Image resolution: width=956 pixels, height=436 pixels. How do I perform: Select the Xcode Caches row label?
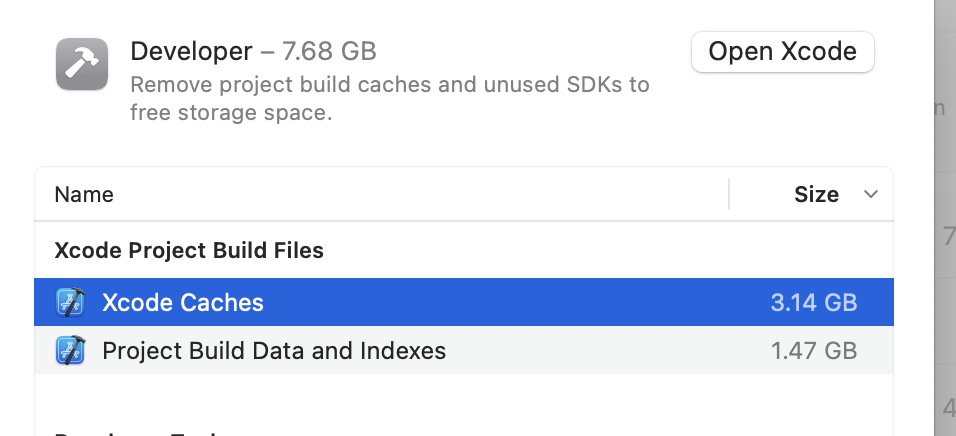183,302
